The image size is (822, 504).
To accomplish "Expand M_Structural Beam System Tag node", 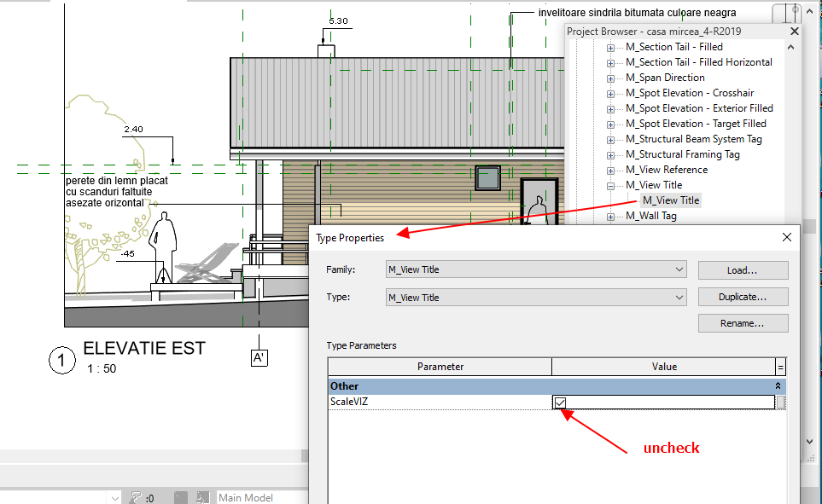I will coord(610,140).
